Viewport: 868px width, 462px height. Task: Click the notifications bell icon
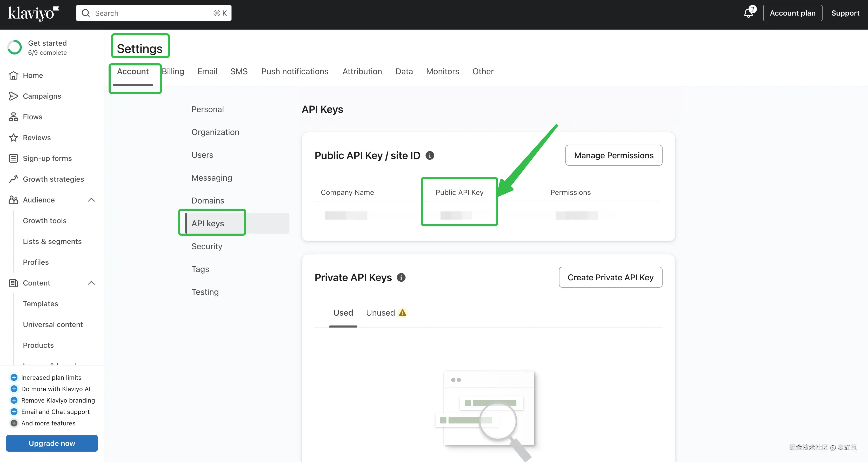tap(748, 13)
